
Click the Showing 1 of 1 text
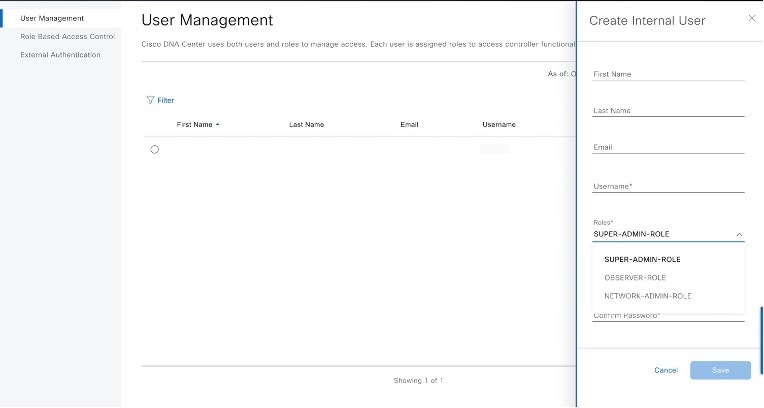tap(419, 381)
